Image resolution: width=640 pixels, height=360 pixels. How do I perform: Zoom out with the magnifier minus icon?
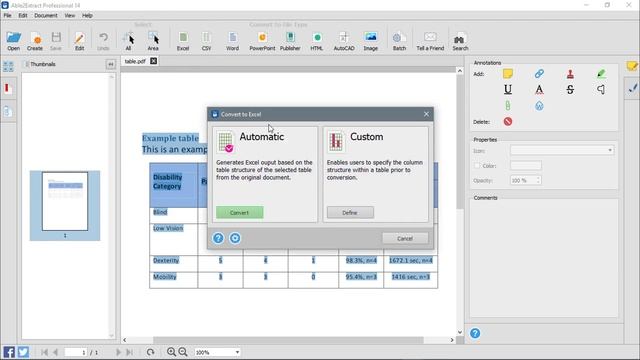(x=183, y=352)
